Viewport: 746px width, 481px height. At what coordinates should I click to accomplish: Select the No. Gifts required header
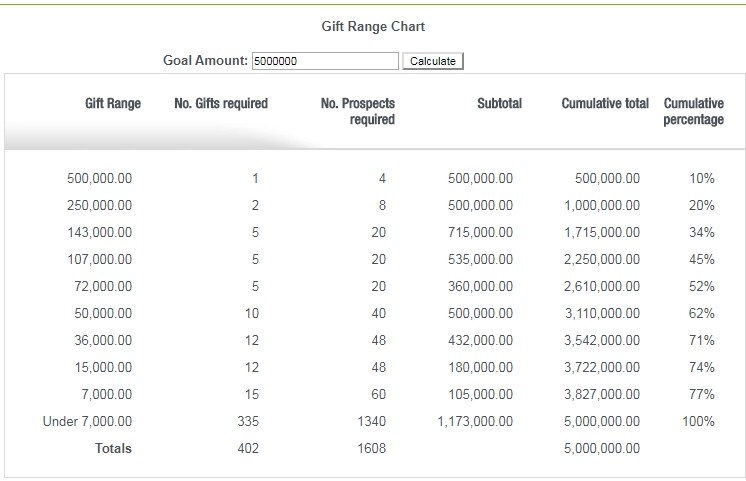click(x=221, y=103)
